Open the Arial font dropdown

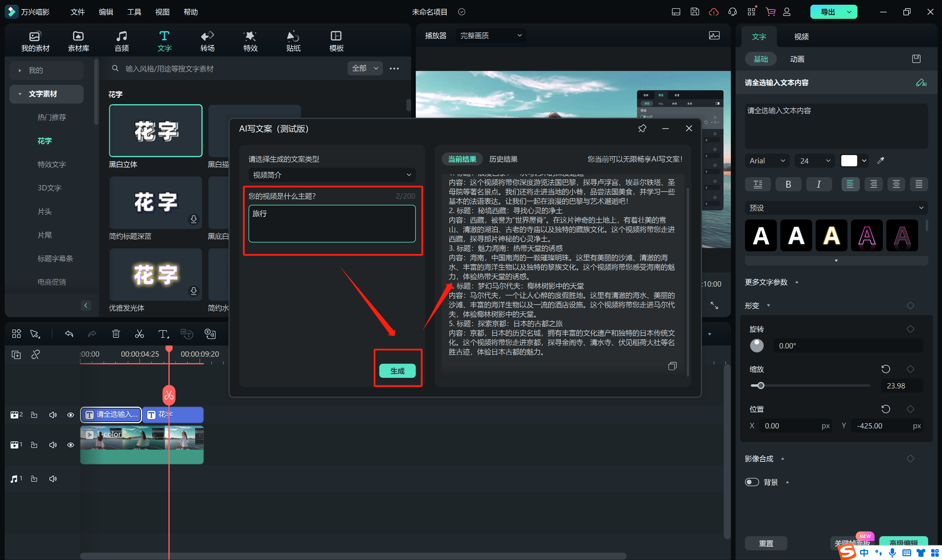766,161
